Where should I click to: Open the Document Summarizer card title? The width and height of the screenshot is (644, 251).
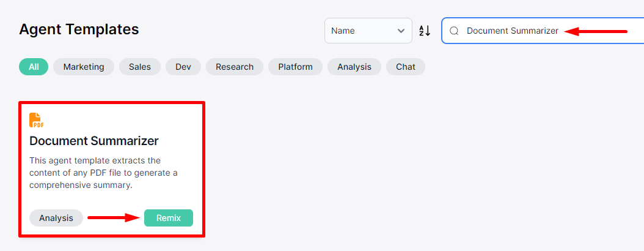[x=94, y=141]
